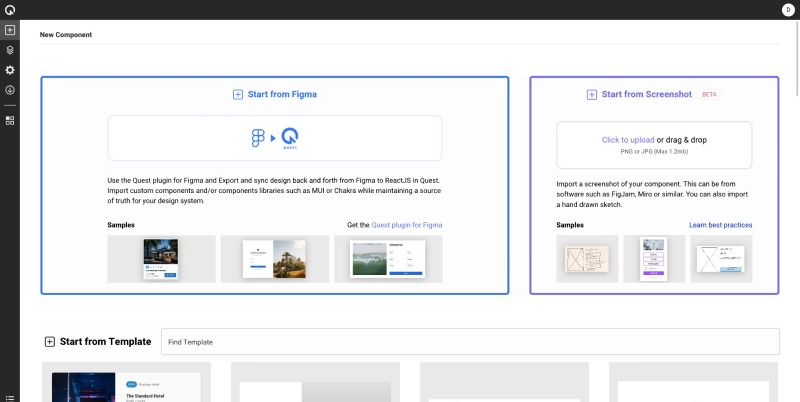Open the user avatar D menu
The image size is (800, 402).
coord(788,10)
